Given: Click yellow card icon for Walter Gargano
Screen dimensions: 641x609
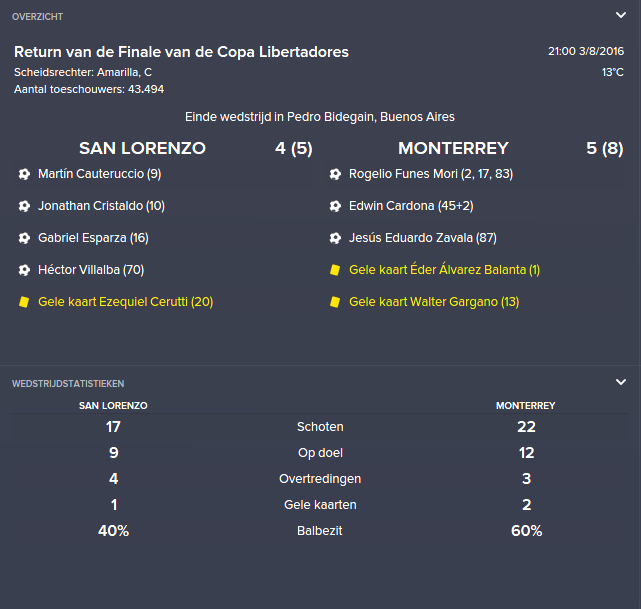Looking at the screenshot, I should tap(335, 302).
